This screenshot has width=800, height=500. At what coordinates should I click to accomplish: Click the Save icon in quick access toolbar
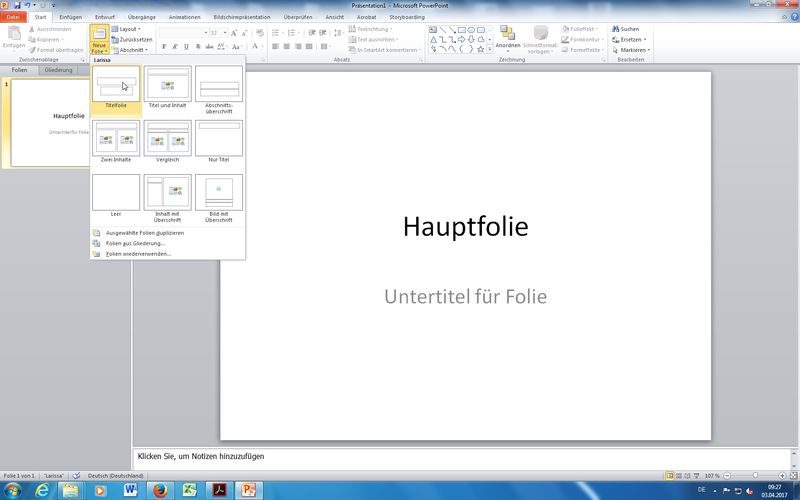(17, 5)
